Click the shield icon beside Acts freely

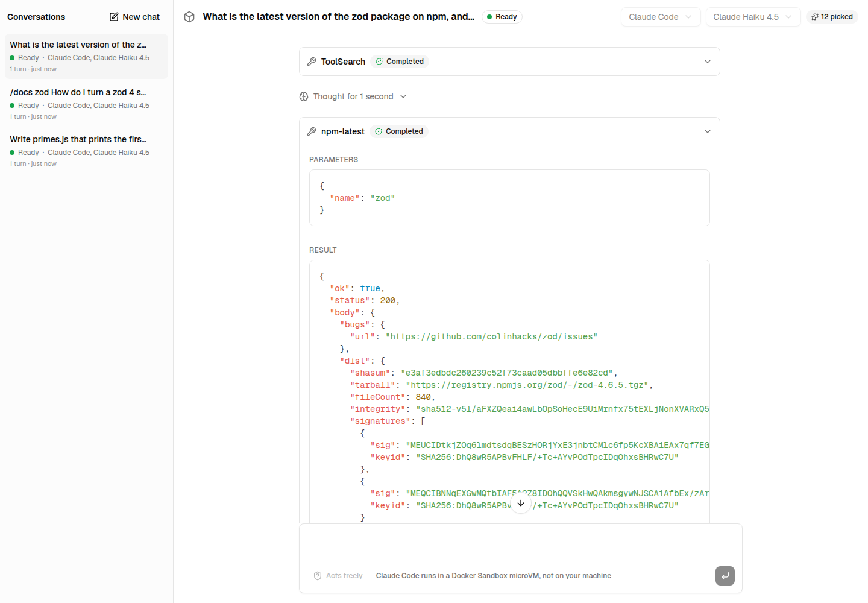[318, 576]
